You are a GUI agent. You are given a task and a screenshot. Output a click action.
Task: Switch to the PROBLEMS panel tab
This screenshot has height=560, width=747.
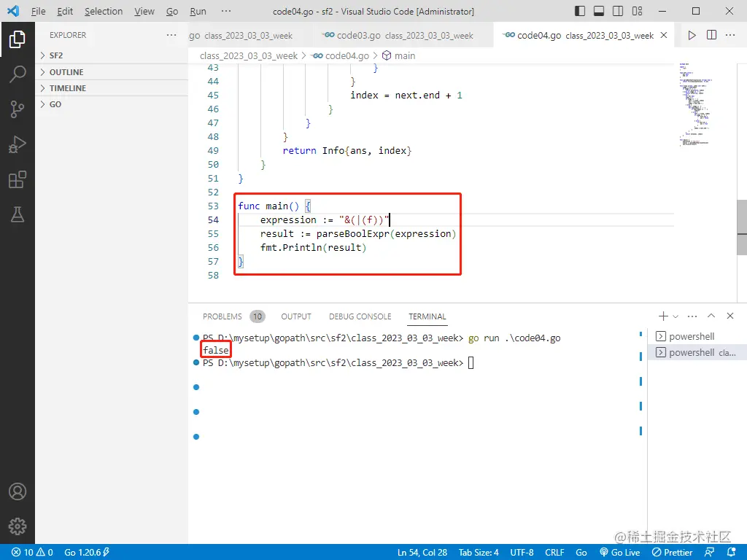[x=222, y=316]
